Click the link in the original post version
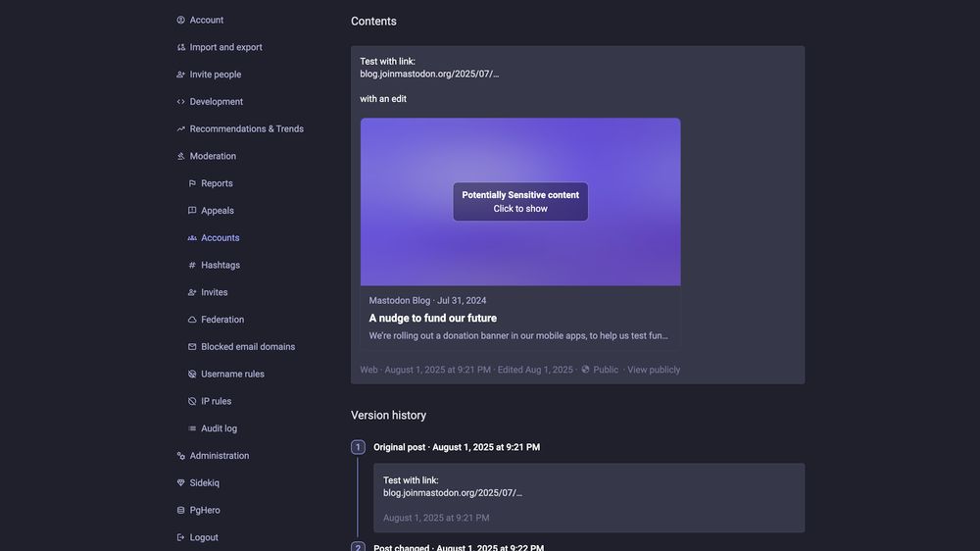 453,493
